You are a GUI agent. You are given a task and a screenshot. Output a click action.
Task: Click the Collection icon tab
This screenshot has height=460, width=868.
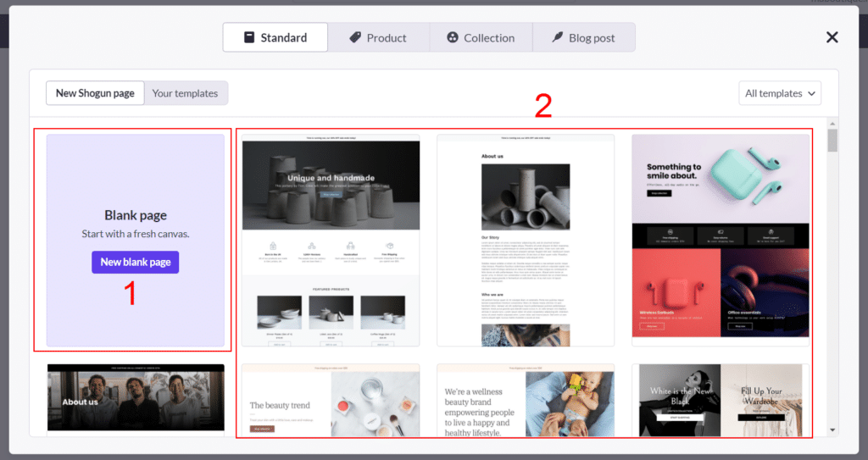tap(481, 37)
